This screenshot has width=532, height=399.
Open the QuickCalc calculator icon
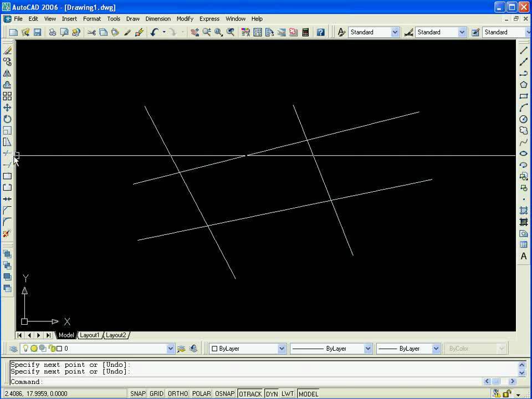pyautogui.click(x=305, y=32)
